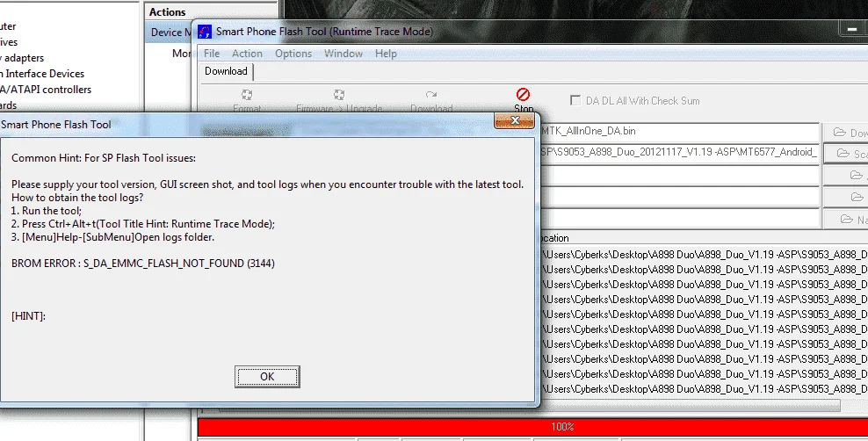Click the [HINT]: label in dialog
The width and height of the screenshot is (868, 441).
[x=28, y=316]
